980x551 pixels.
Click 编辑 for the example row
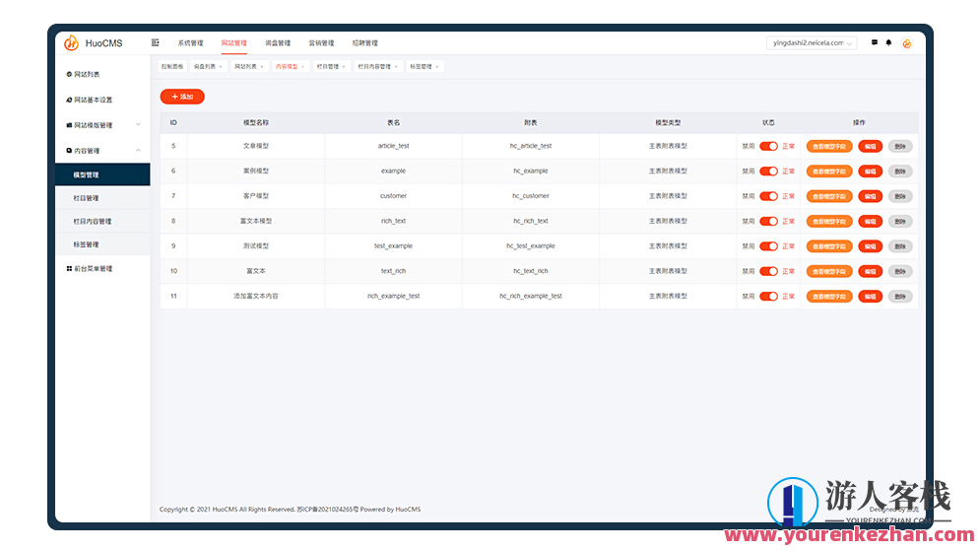pyautogui.click(x=871, y=172)
